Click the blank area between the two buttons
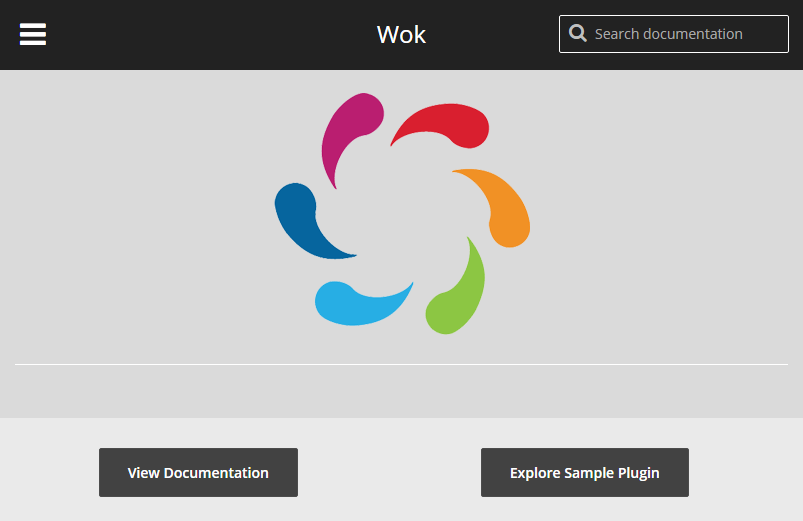This screenshot has width=803, height=521. pos(389,473)
